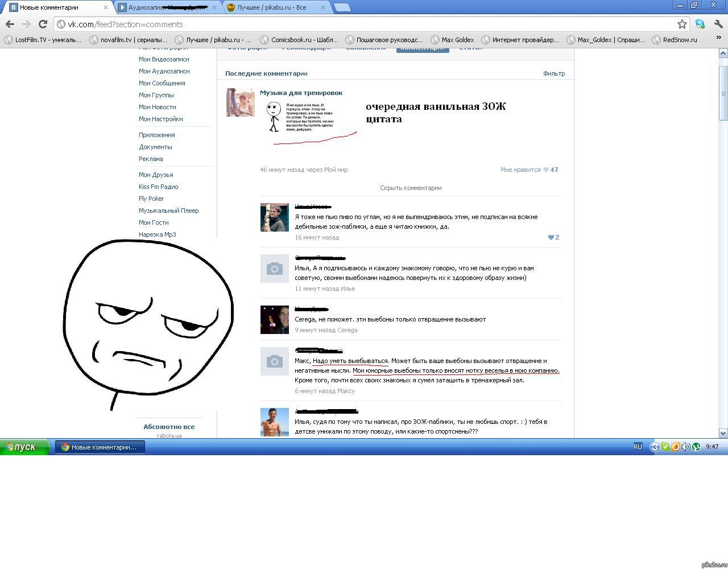Open Мои Гости app link
The image size is (728, 569).
154,222
